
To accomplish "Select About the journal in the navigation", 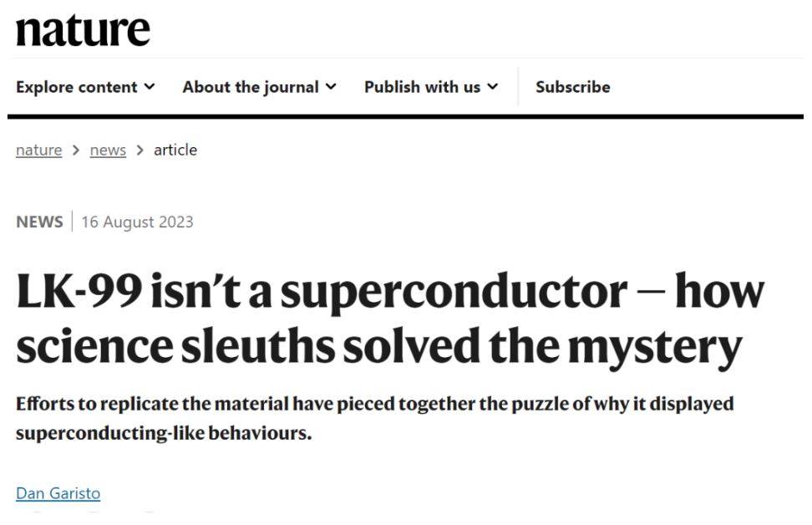I will point(252,87).
